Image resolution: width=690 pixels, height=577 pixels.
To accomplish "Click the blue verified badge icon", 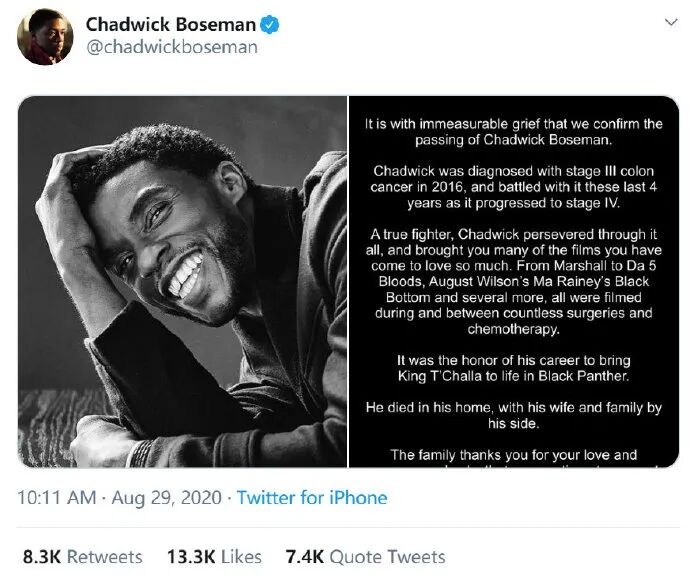I will 269,24.
